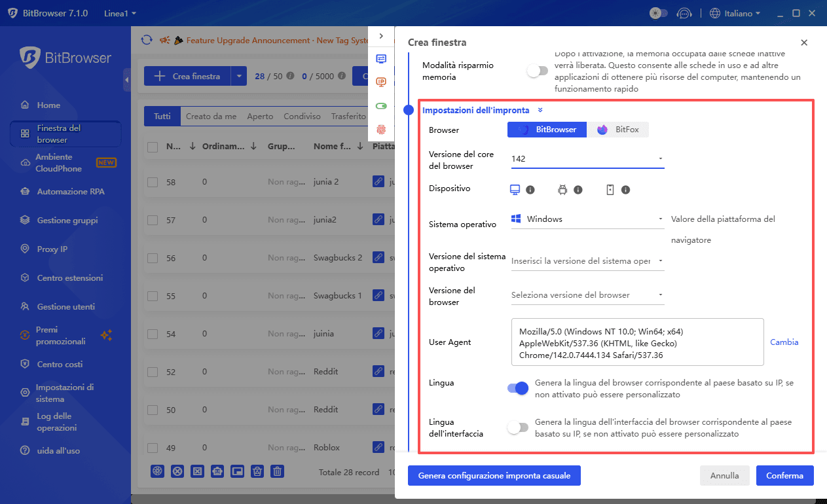Screen dimensions: 827x504
Task: Switch to the Aperto tab
Action: pyautogui.click(x=260, y=117)
